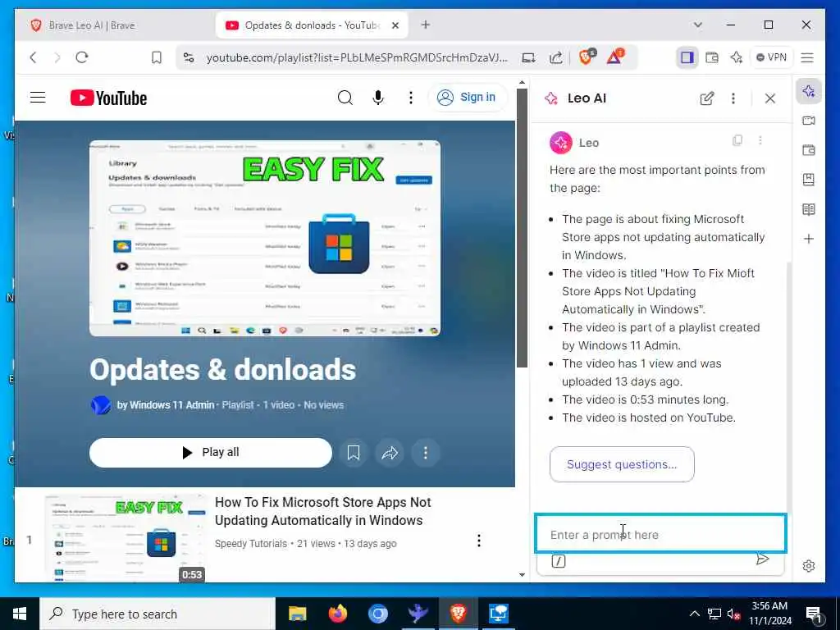Image resolution: width=840 pixels, height=630 pixels.
Task: Click the muted volume tray icon
Action: (x=734, y=614)
